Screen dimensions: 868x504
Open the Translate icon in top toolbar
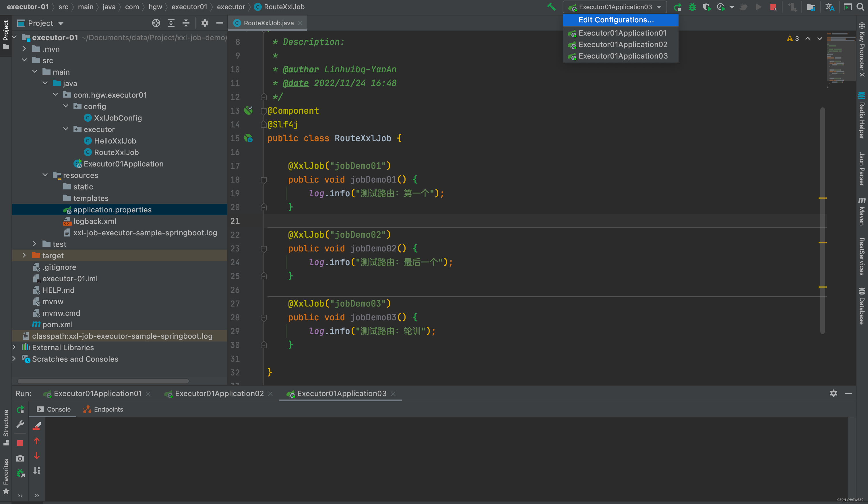click(830, 7)
